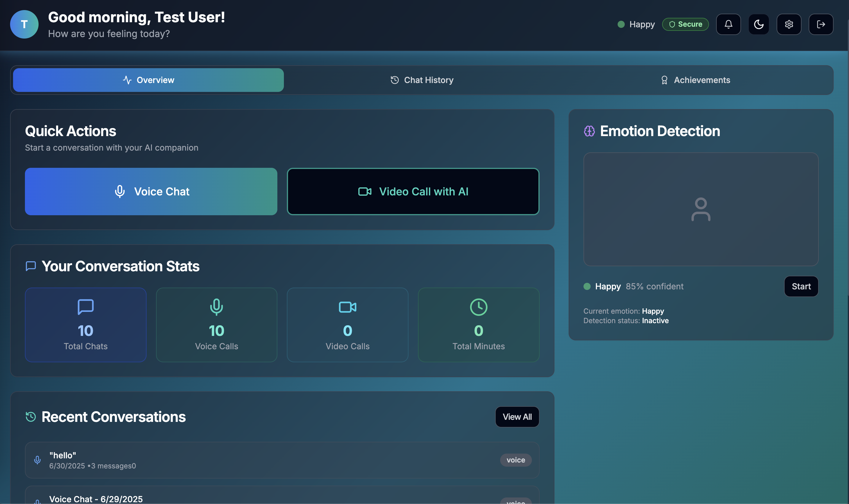Open the Achievements tab
Screen dimensions: 849x504
coord(695,80)
